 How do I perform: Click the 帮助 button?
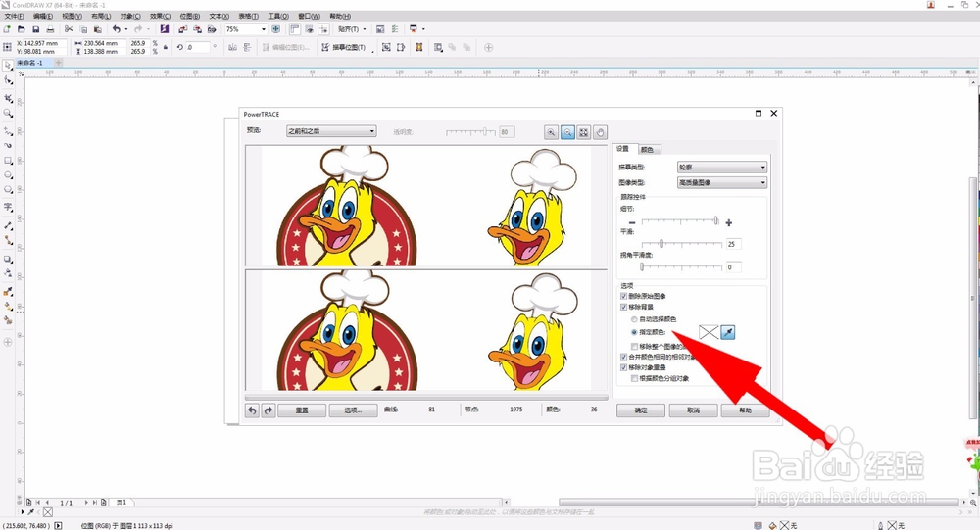745,410
